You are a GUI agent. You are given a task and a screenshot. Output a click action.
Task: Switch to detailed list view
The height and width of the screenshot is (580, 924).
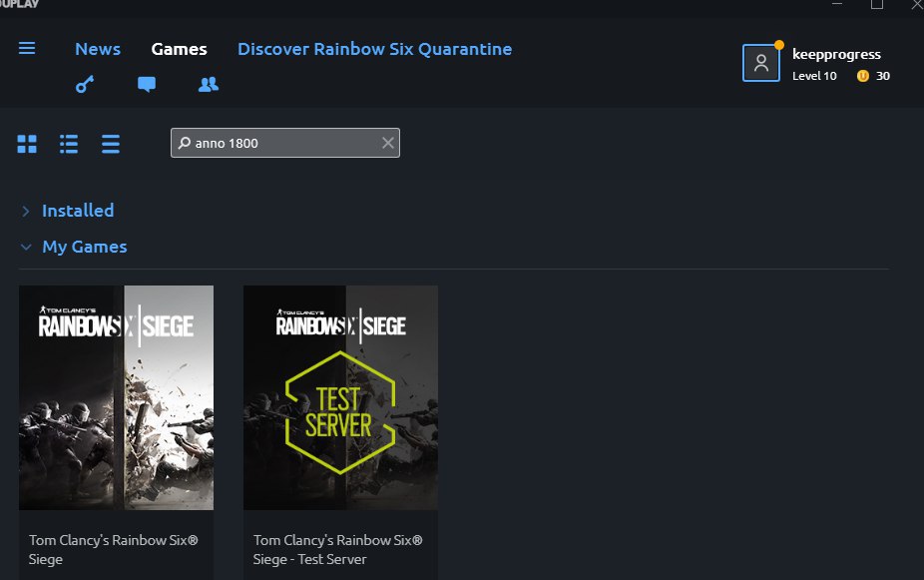[x=69, y=144]
